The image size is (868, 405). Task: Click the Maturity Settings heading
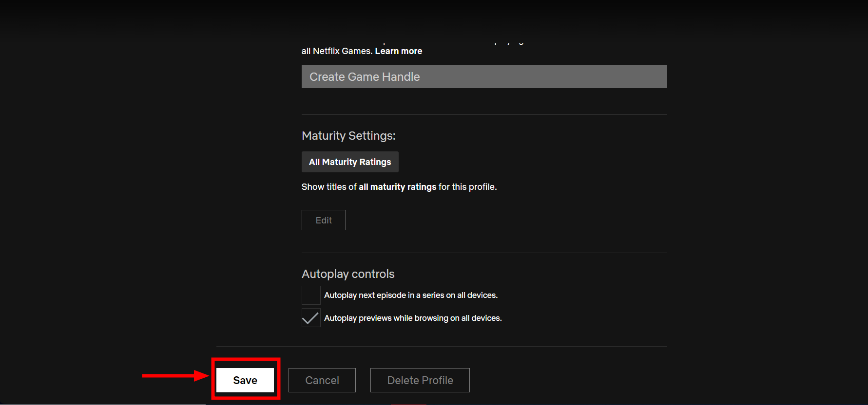(x=348, y=136)
